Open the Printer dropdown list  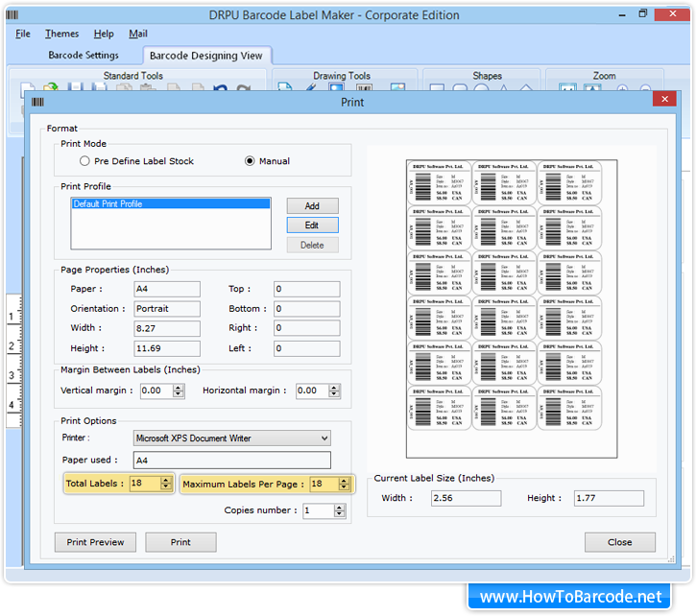(324, 438)
